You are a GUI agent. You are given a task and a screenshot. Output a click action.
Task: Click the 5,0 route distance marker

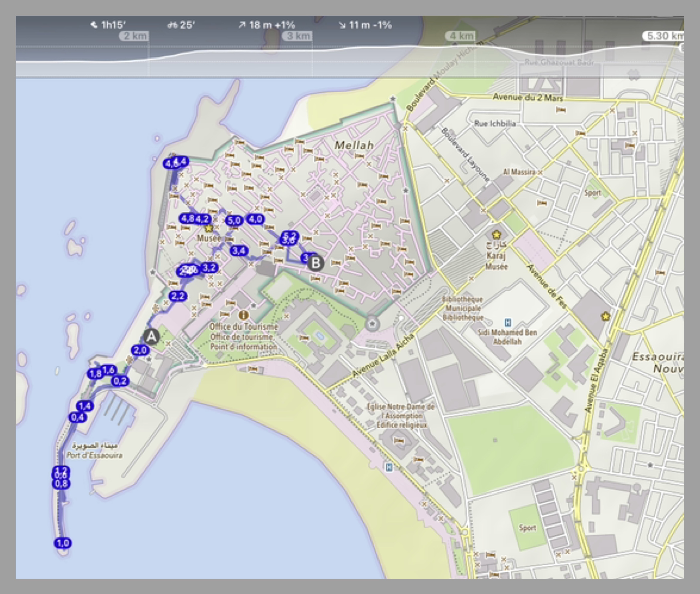click(234, 221)
